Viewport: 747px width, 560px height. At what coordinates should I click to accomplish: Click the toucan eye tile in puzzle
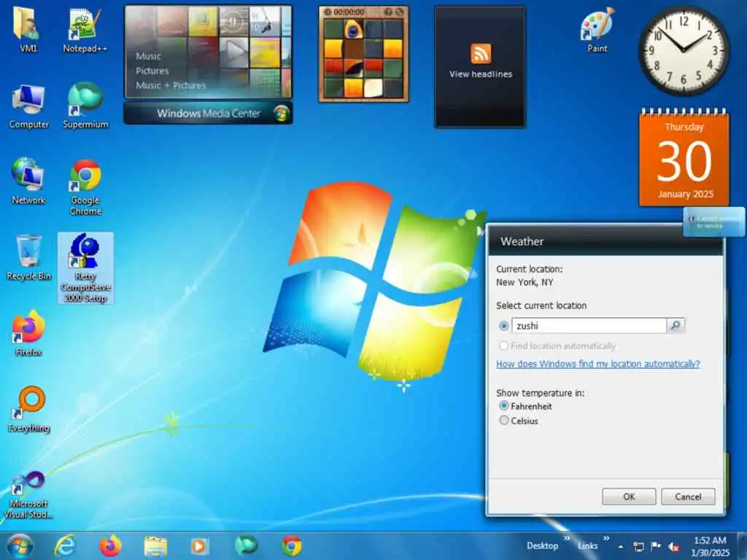click(353, 29)
